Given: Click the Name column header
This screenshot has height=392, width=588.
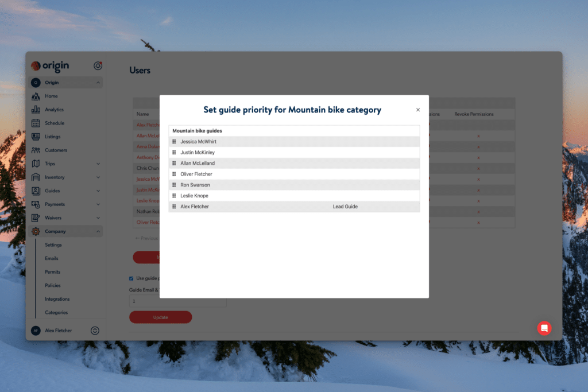Looking at the screenshot, I should [142, 114].
